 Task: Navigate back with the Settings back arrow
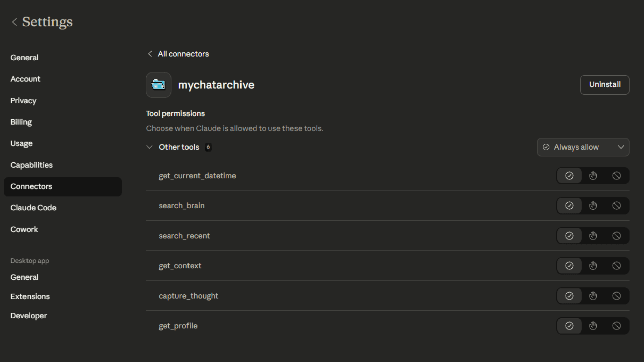pos(14,22)
